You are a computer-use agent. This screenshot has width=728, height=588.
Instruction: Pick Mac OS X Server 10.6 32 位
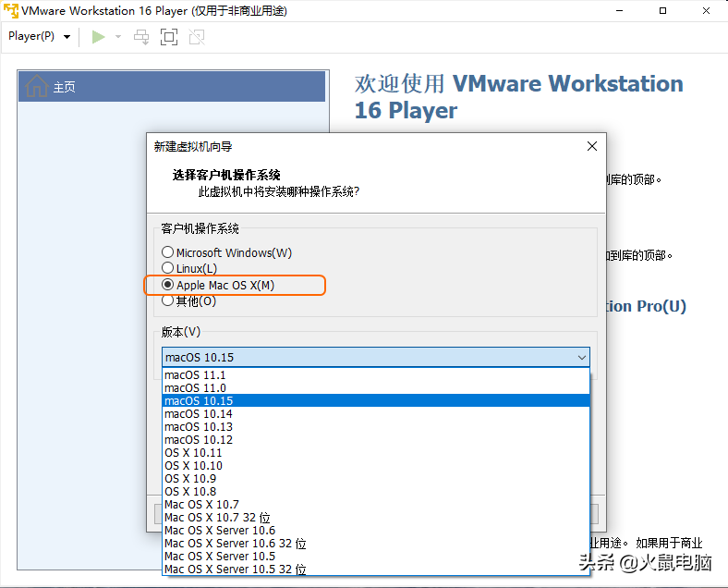tap(376, 544)
